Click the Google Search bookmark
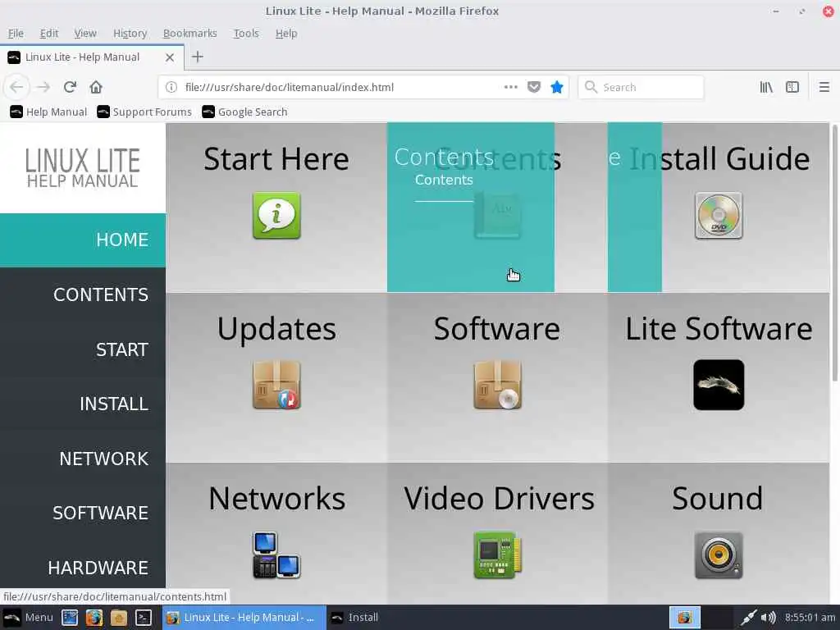840x630 pixels. (x=244, y=112)
